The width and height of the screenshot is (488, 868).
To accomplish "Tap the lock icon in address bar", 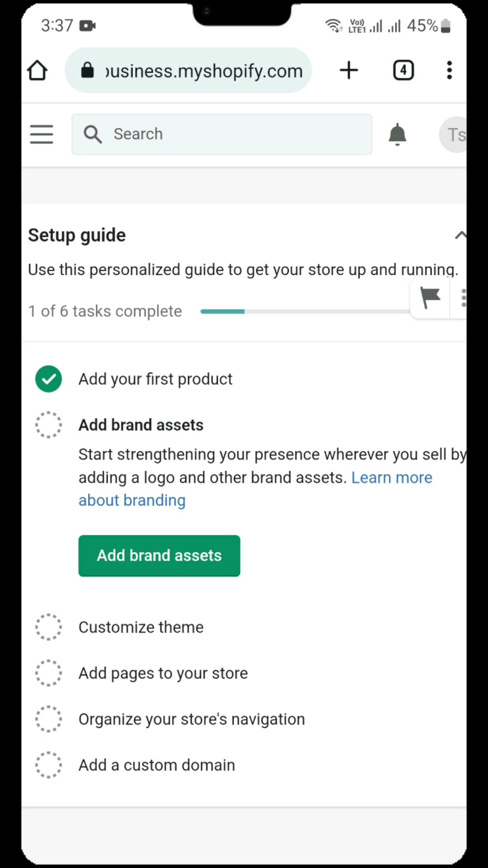I will pyautogui.click(x=88, y=71).
